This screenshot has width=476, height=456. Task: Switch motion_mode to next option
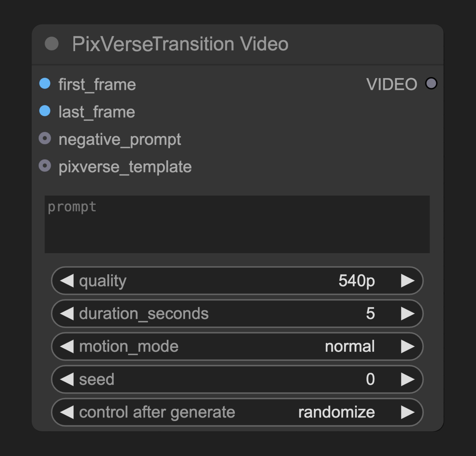click(x=408, y=346)
